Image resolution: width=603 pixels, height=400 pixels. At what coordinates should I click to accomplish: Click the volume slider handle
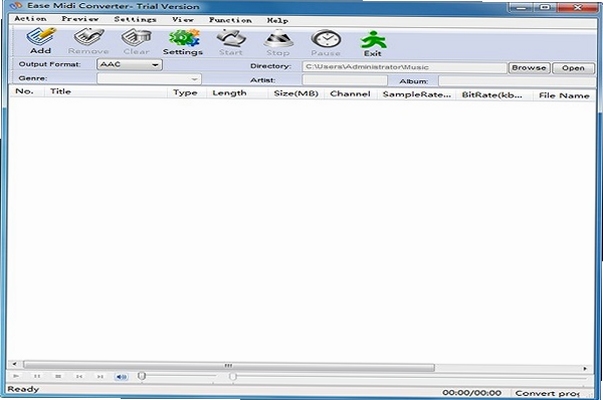(142, 376)
